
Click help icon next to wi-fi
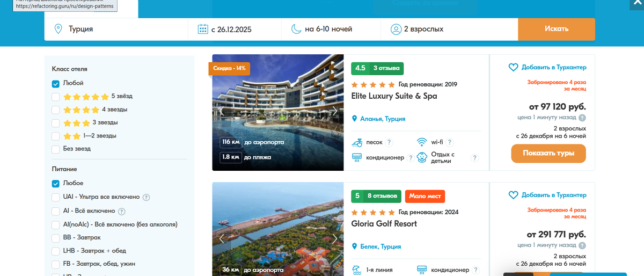pos(450,142)
